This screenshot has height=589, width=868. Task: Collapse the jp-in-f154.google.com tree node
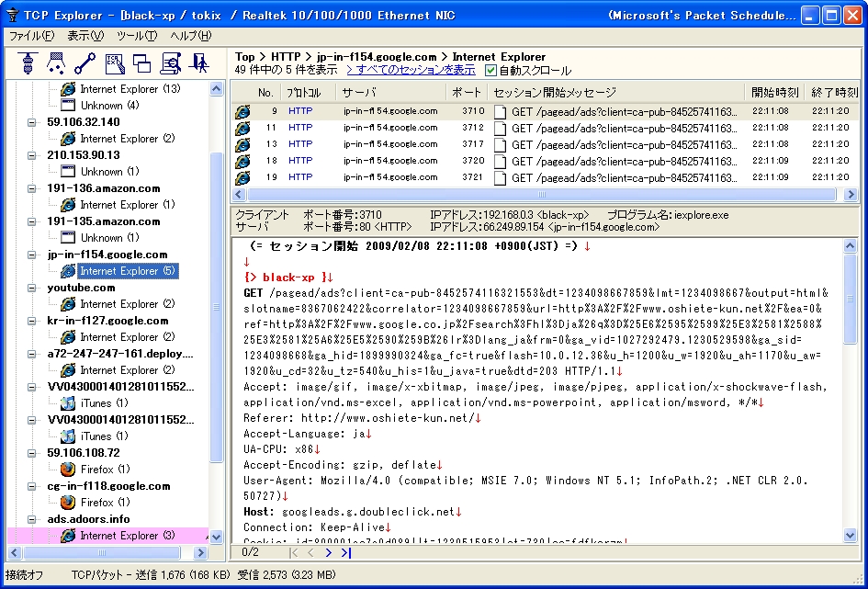tap(31, 255)
